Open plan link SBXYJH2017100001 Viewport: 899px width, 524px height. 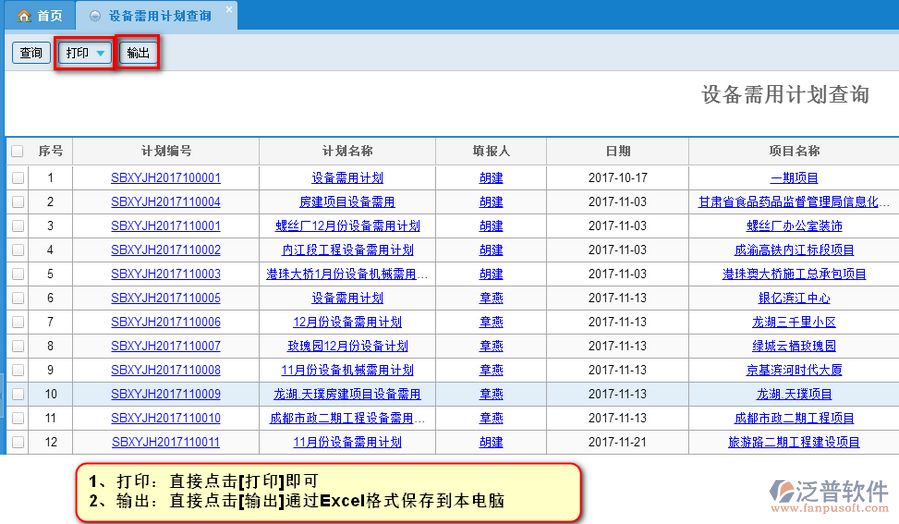pyautogui.click(x=165, y=178)
